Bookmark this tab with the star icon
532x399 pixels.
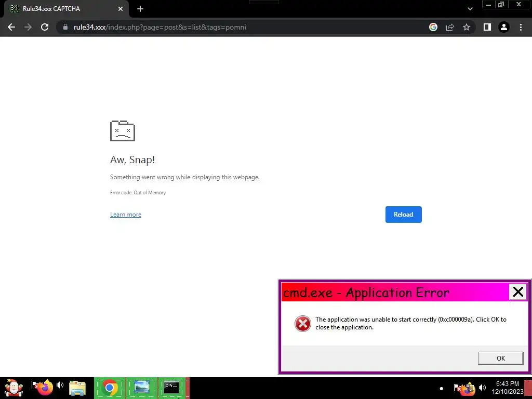tap(467, 27)
